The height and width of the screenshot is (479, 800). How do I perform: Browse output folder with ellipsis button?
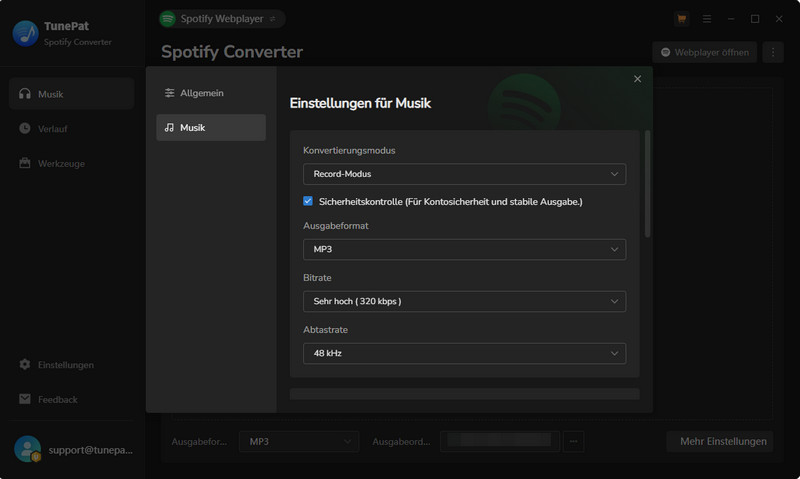coord(573,442)
